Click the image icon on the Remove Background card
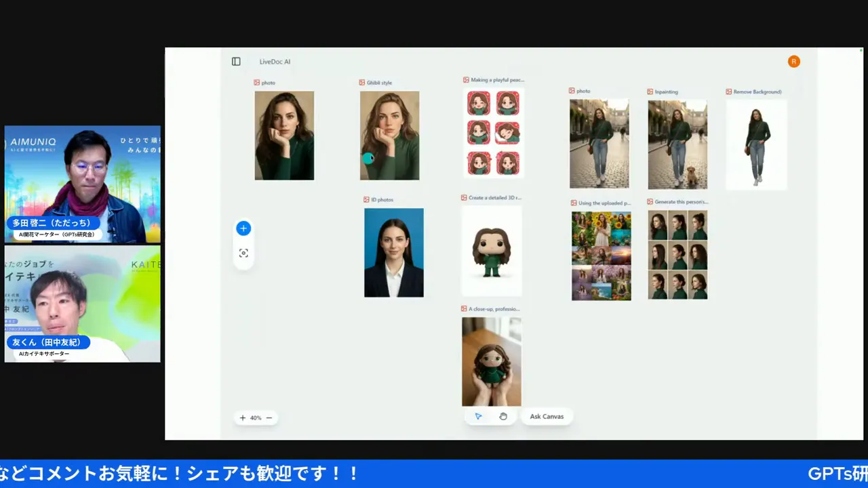The width and height of the screenshot is (868, 488). [x=729, y=91]
